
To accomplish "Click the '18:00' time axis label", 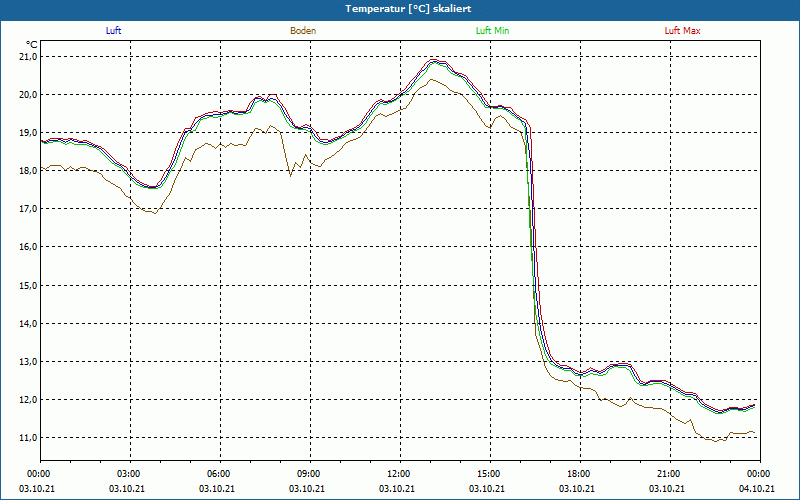I will click(579, 474).
